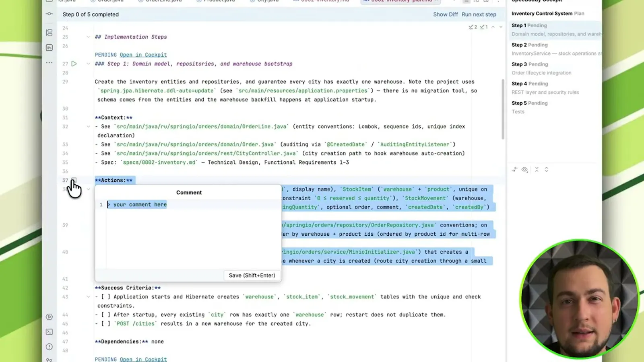Select Step 3 Order lifecycle integration
Viewport: 644px width, 362px height.
coord(555,68)
